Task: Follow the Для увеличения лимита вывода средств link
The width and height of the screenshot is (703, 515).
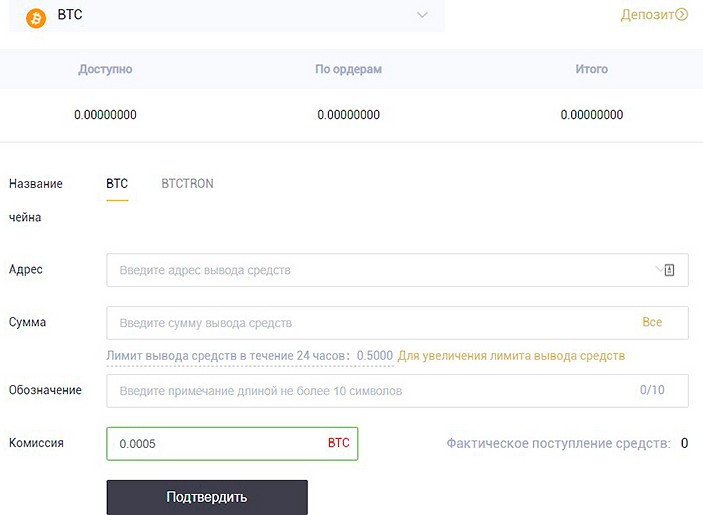Action: coord(511,356)
